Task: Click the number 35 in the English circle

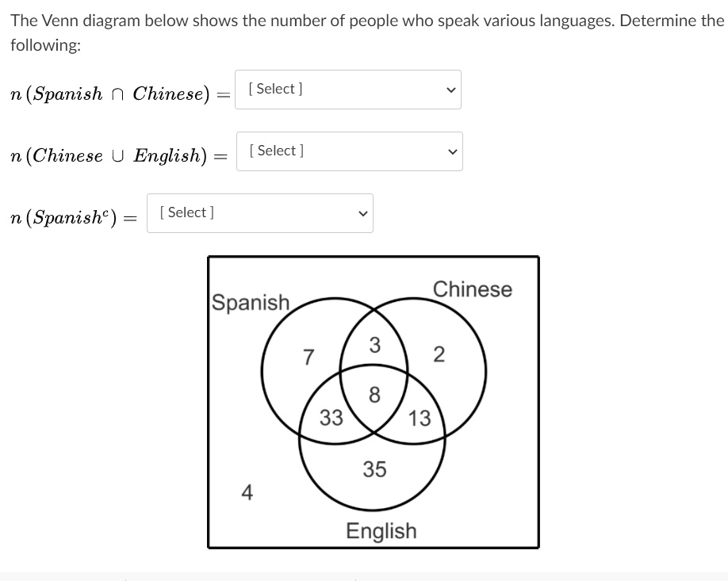Action: [374, 470]
